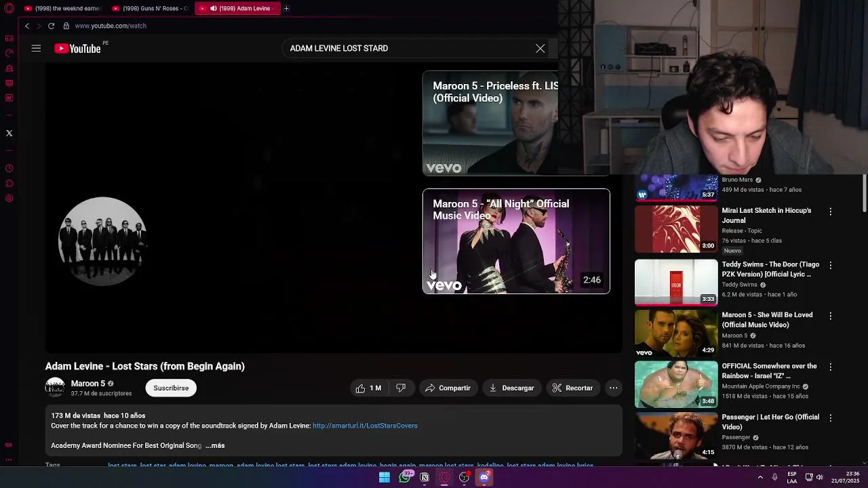Click the circular Maroon 5 channel end-screen icon
Image resolution: width=868 pixels, height=488 pixels.
click(x=102, y=241)
